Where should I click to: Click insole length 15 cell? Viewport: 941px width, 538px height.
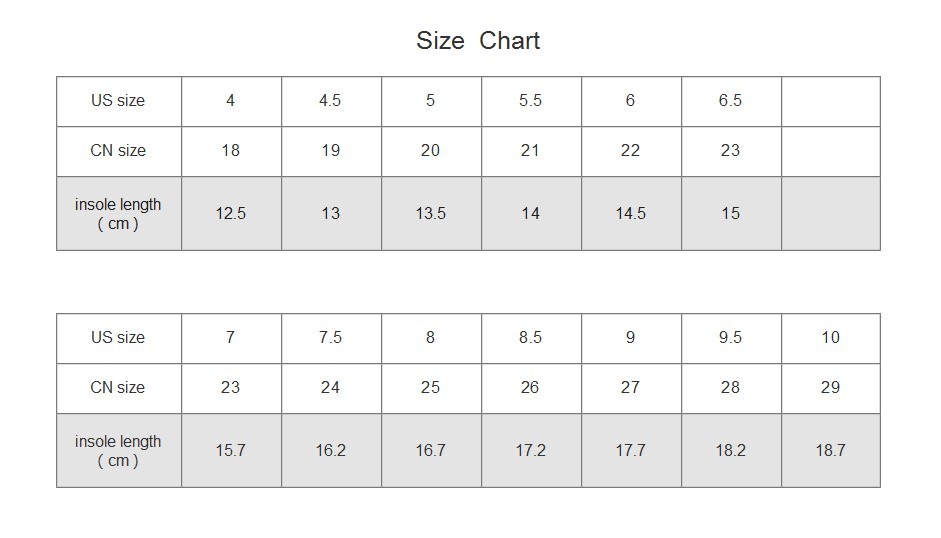click(732, 214)
